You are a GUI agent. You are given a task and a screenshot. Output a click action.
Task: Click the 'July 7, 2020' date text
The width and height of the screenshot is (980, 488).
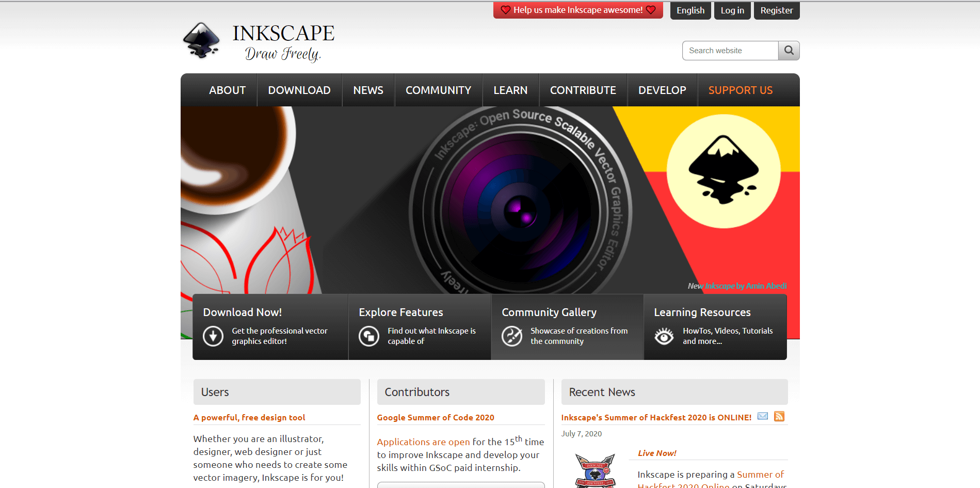(581, 434)
